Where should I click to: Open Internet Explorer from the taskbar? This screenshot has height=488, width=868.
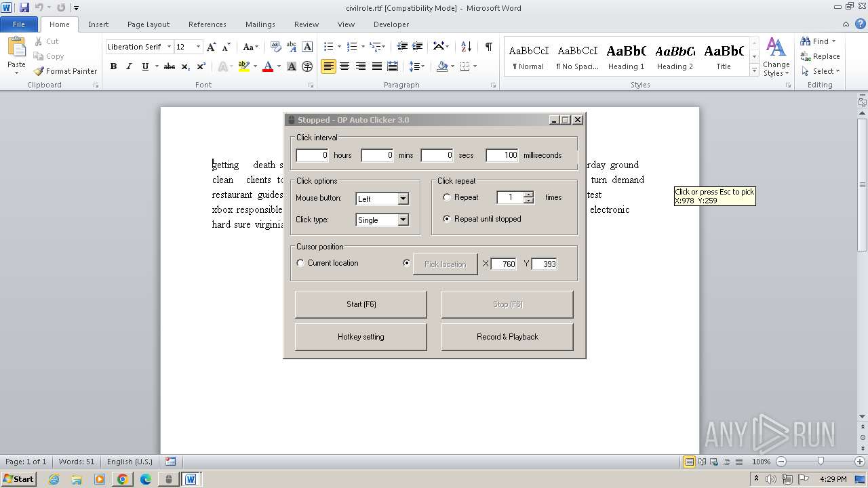(54, 479)
